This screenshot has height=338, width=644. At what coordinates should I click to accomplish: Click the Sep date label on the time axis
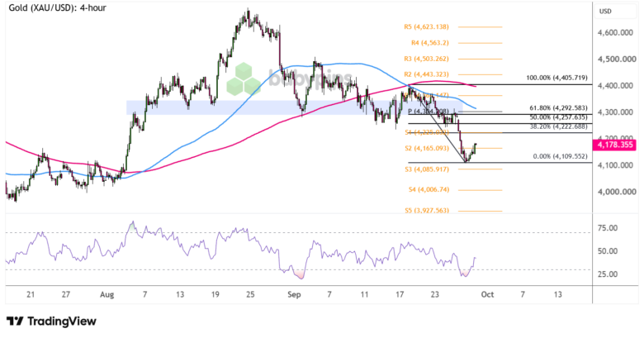294,294
